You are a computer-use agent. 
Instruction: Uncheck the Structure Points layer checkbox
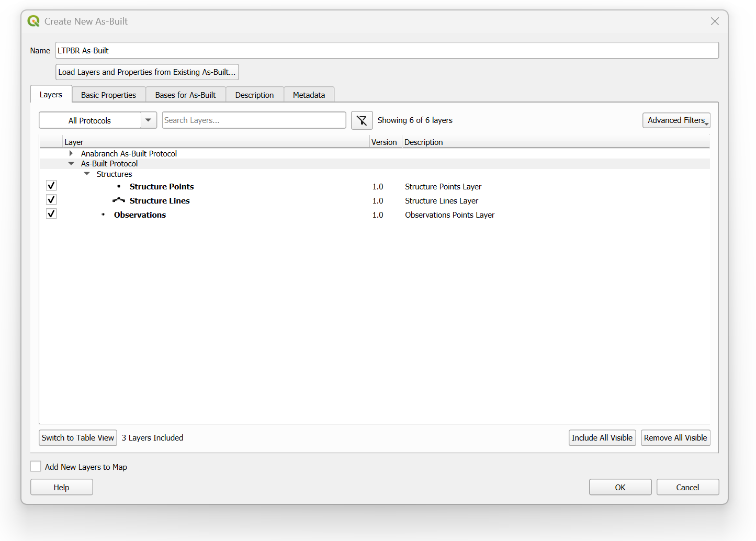51,186
